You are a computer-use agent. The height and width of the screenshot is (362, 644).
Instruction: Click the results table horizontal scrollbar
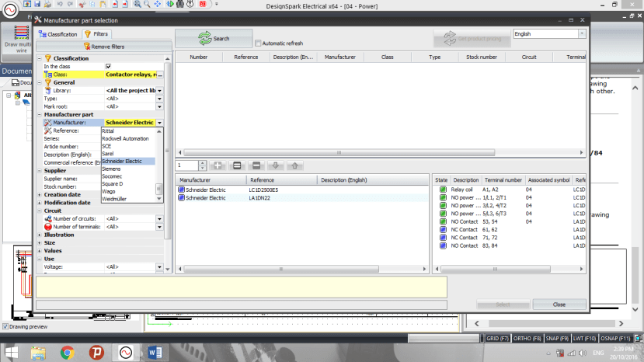[339, 152]
